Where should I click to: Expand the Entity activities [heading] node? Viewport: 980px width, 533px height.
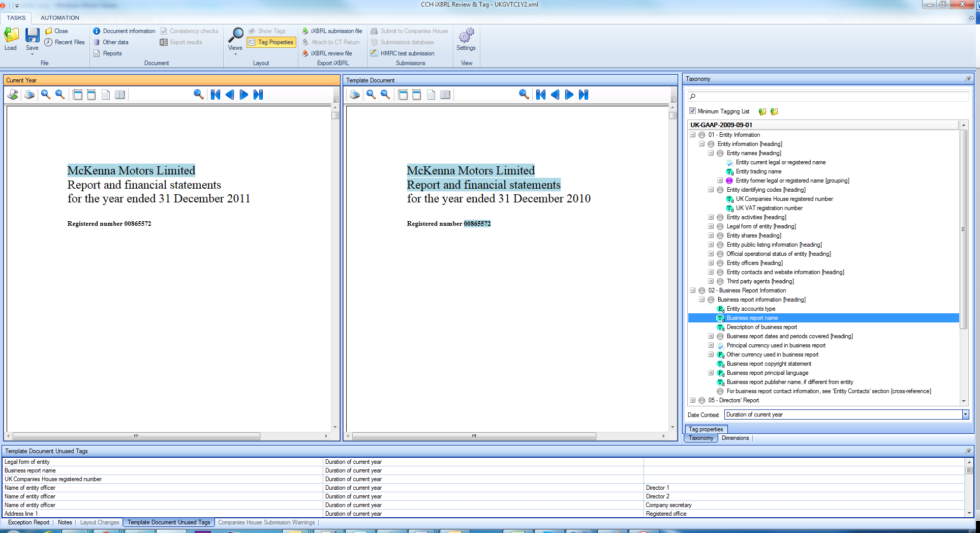coord(711,217)
